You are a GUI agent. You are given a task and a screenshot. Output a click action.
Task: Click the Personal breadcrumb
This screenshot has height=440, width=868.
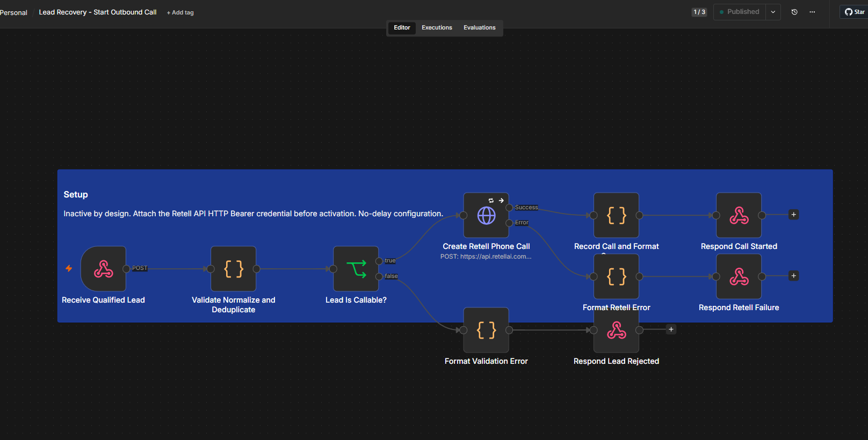point(13,12)
